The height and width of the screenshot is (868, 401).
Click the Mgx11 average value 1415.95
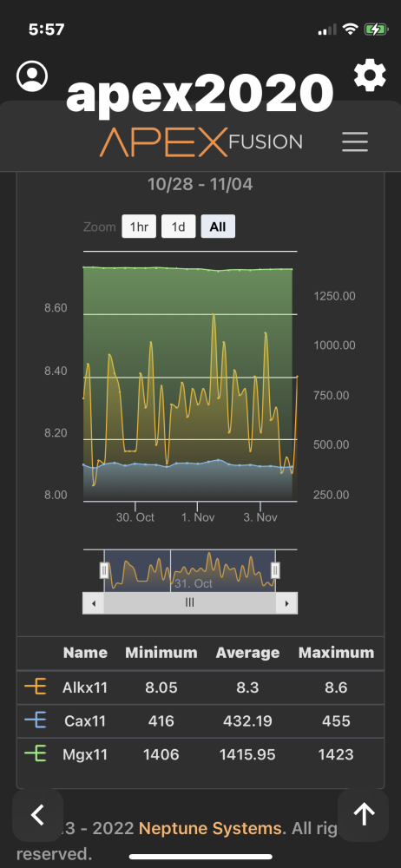click(x=247, y=754)
